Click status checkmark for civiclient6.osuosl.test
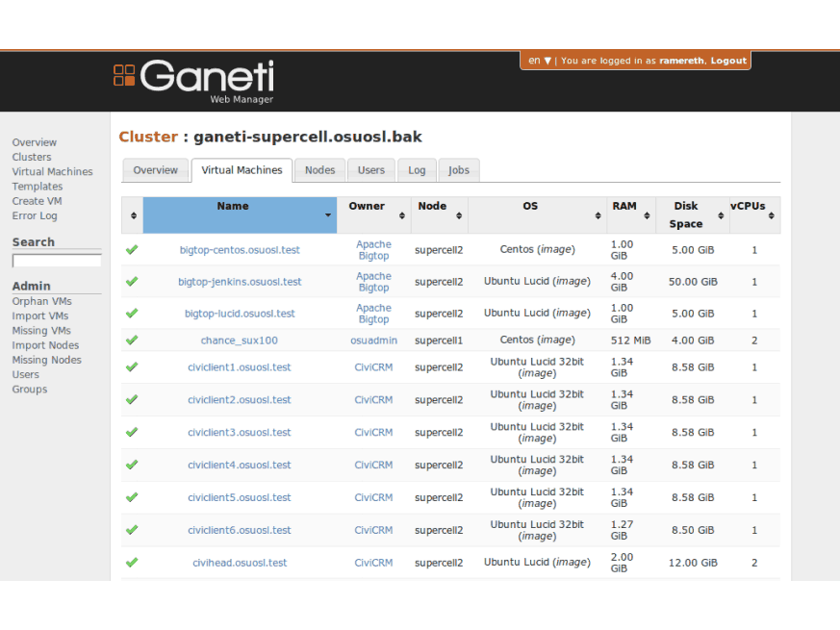This screenshot has height=630, width=840. pyautogui.click(x=132, y=530)
